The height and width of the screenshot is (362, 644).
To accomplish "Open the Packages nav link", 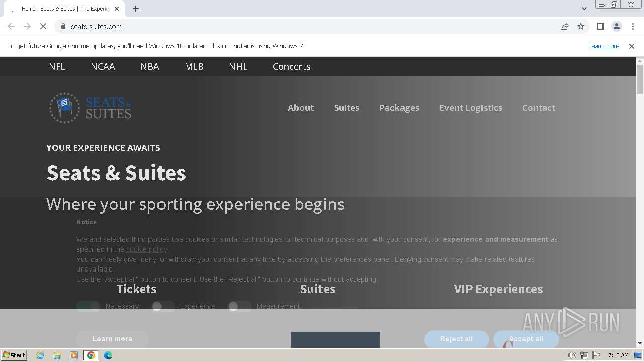I will pyautogui.click(x=399, y=108).
